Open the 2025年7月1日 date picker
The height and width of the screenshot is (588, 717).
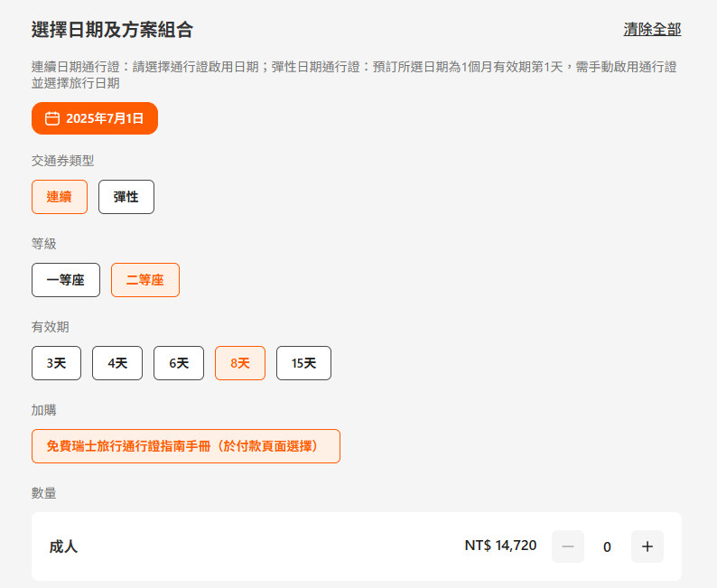point(95,118)
